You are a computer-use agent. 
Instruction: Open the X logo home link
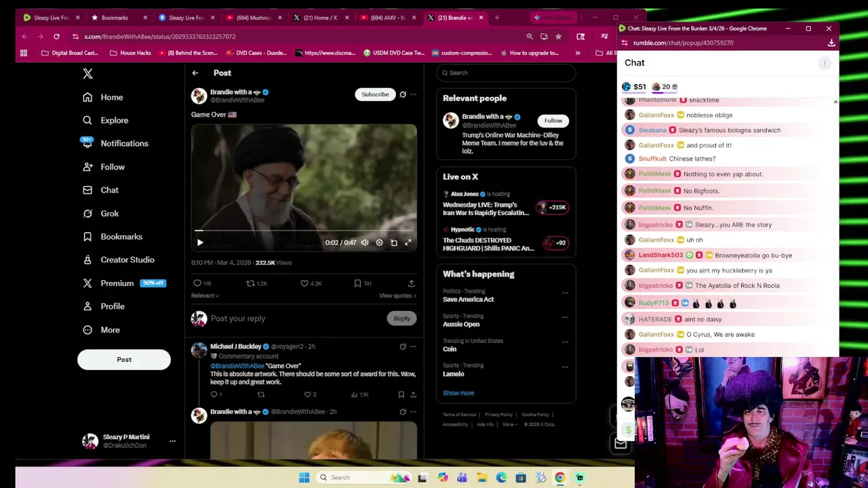click(87, 73)
